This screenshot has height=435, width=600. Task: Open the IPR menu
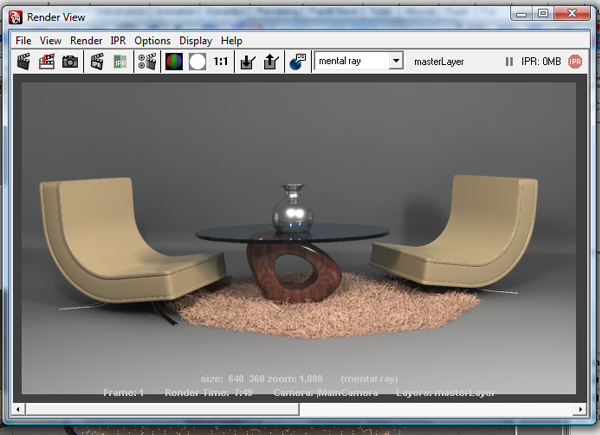tap(118, 41)
